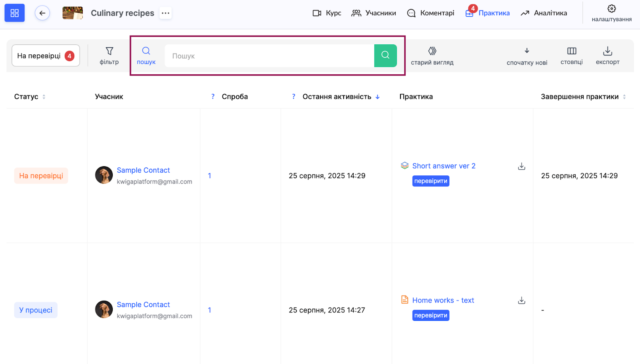Click перевірити under Short answer ver 2
This screenshot has width=640, height=364.
(x=431, y=181)
